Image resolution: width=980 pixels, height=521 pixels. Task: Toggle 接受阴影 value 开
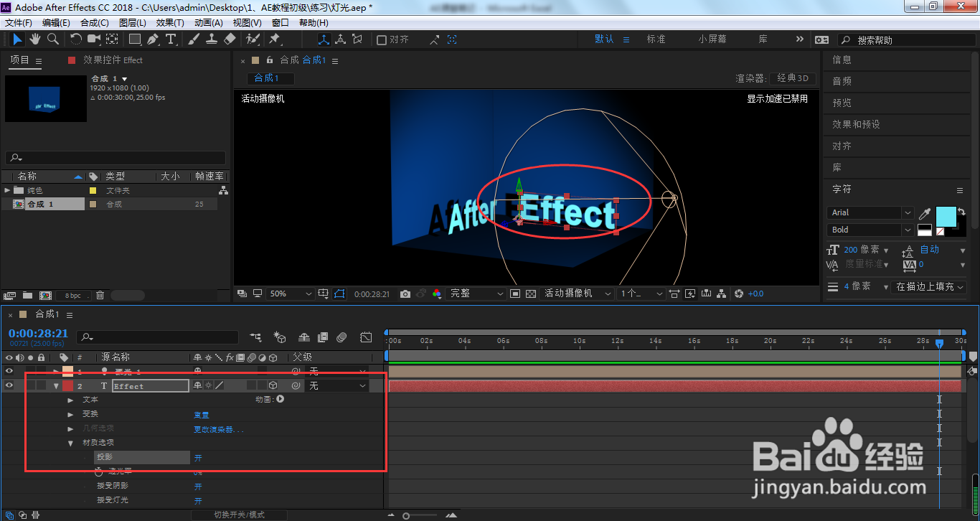[198, 486]
